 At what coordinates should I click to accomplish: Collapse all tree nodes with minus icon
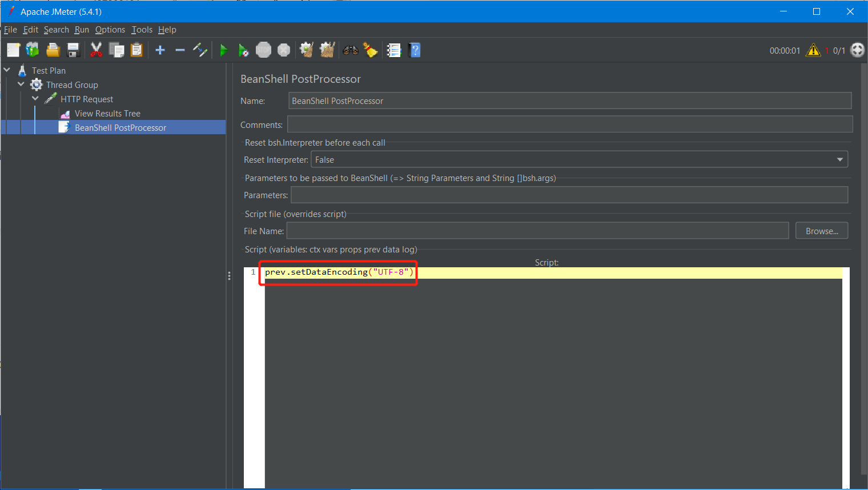pyautogui.click(x=180, y=50)
